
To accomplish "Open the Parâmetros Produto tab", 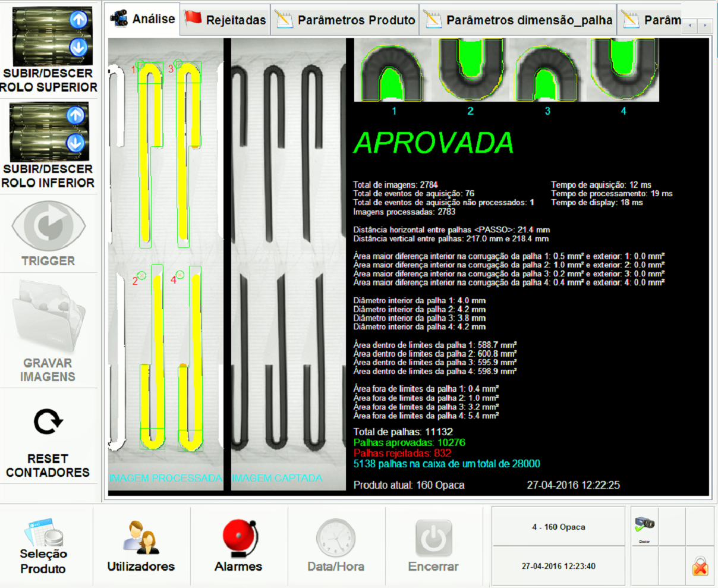I will pos(345,20).
